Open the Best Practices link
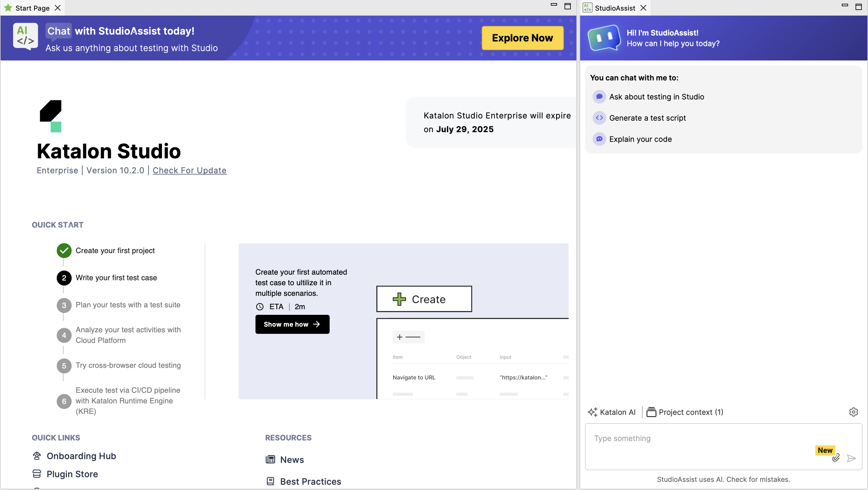Screen dimensions: 868x490 click(310, 482)
